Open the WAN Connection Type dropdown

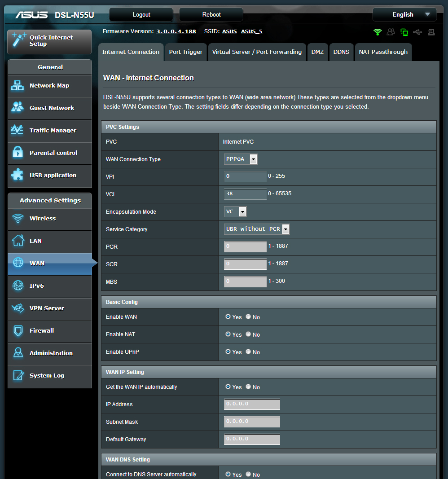[253, 159]
